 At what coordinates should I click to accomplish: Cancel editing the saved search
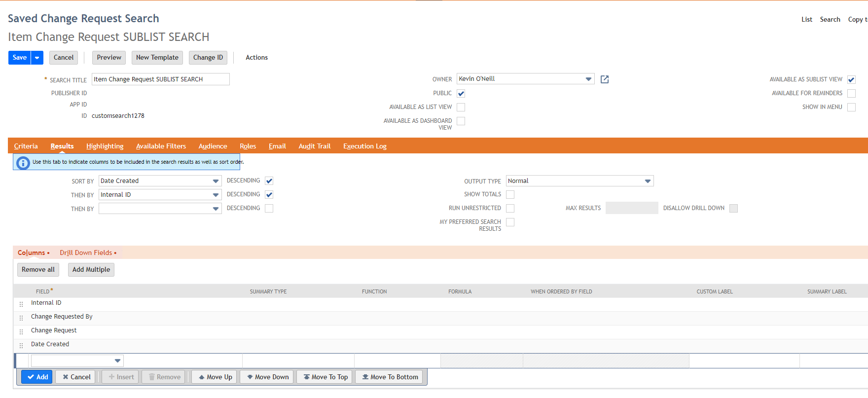coord(64,58)
